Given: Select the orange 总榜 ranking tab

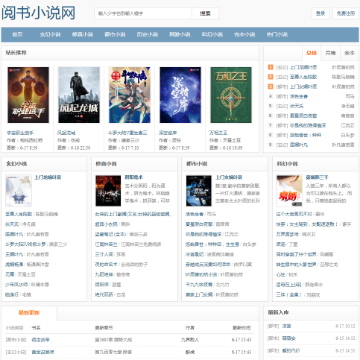Looking at the screenshot, I should click(311, 53).
